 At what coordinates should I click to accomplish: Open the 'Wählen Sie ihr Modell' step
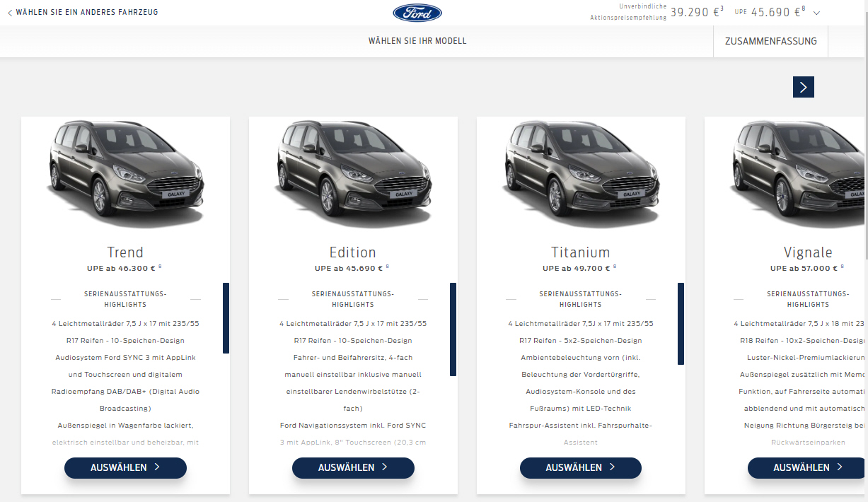(417, 41)
